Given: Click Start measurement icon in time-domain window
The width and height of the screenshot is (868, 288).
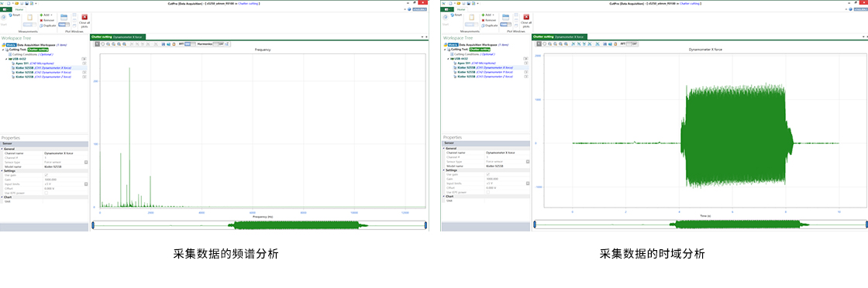Looking at the screenshot, I should point(445,19).
